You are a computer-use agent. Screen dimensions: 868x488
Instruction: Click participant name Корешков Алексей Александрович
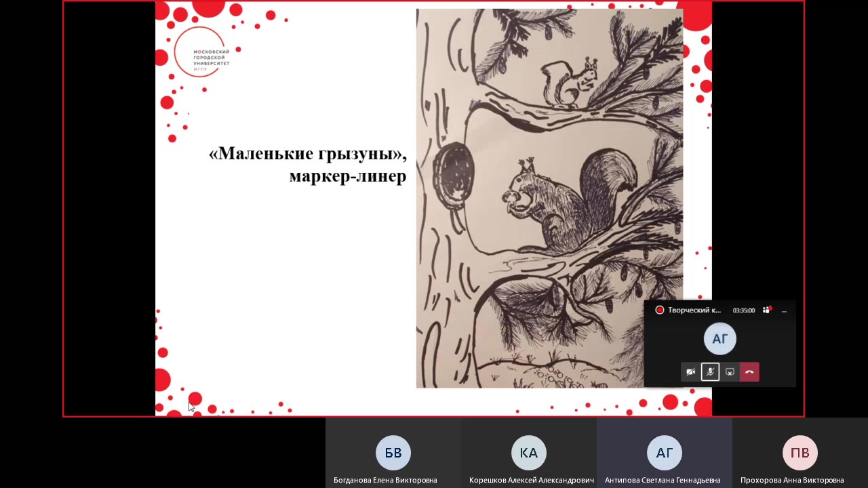coord(531,480)
